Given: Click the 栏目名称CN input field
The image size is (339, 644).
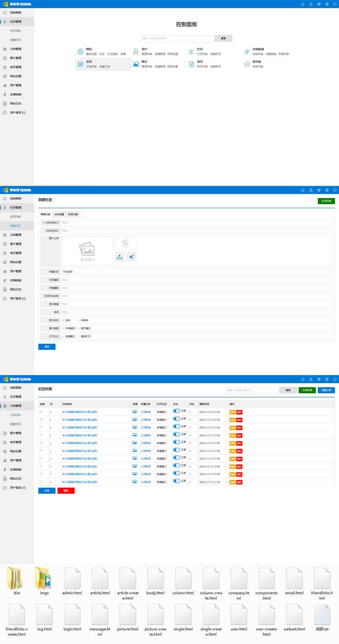Looking at the screenshot, I should [x=197, y=222].
